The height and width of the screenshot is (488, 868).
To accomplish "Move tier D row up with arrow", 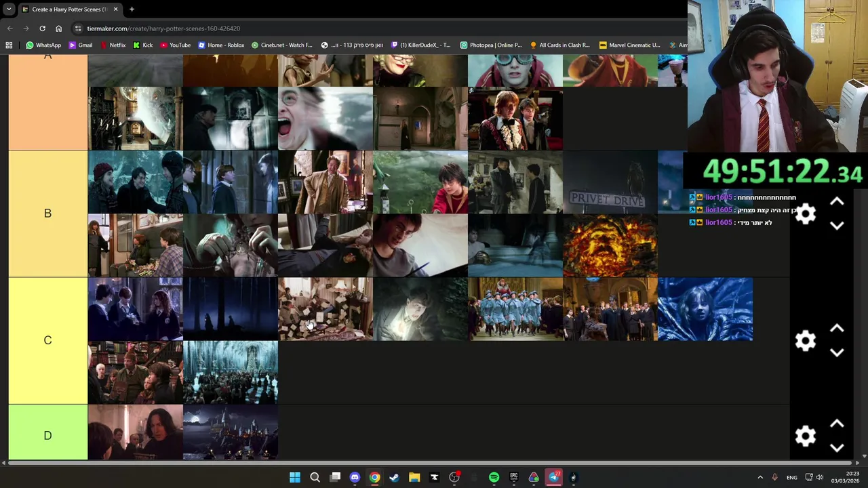I will [837, 424].
